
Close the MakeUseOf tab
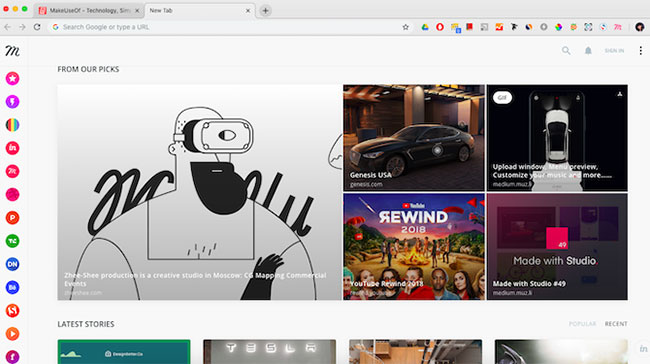tap(137, 11)
